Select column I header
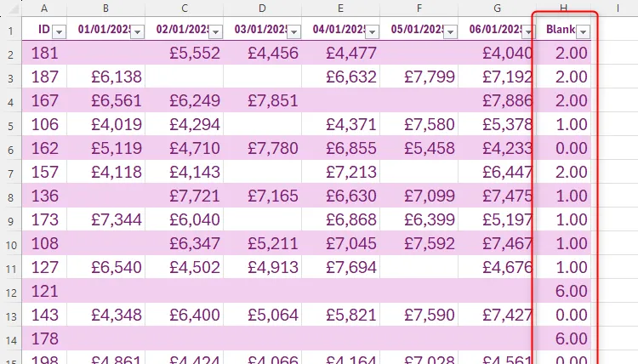This screenshot has height=364, width=638. [617, 9]
